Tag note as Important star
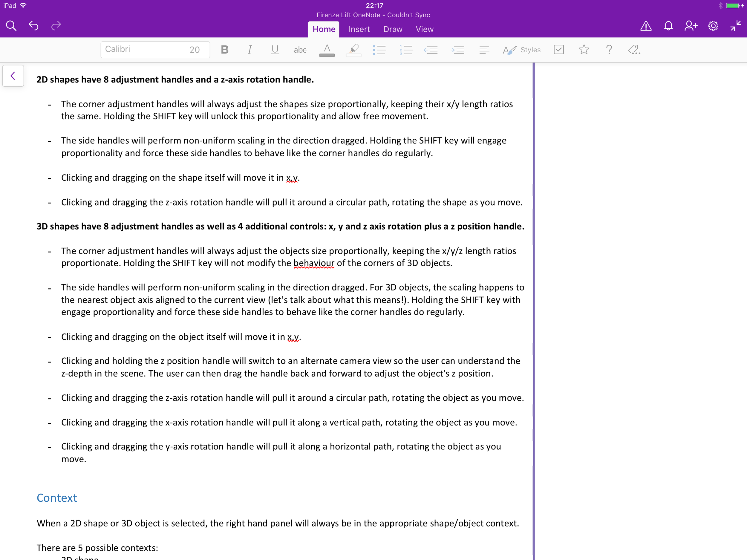 pos(584,50)
